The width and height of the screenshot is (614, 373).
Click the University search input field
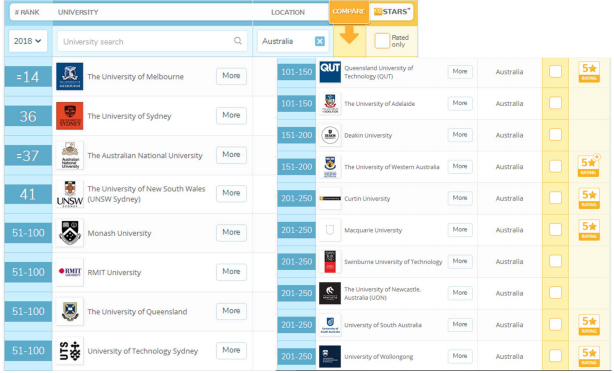[152, 41]
